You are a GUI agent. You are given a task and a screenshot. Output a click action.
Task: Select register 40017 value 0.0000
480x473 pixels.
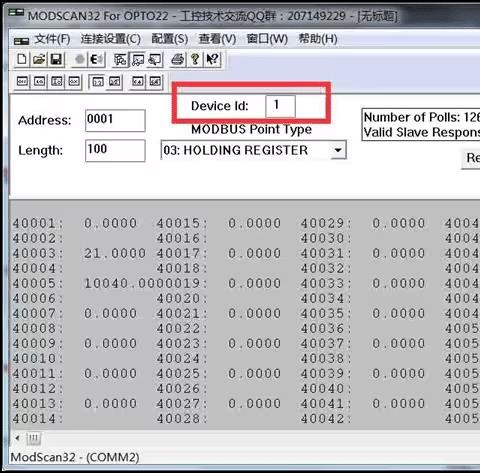pyautogui.click(x=254, y=253)
